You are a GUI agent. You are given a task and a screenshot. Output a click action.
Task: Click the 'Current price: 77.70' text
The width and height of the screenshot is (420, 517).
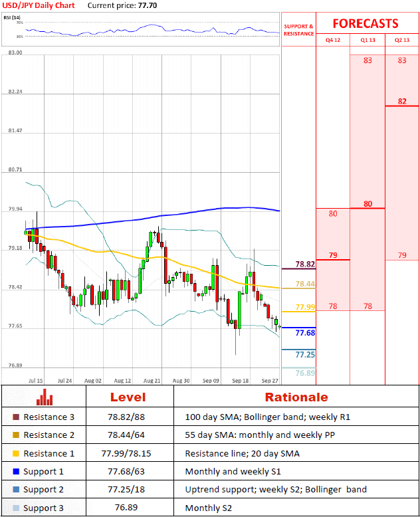coord(122,5)
